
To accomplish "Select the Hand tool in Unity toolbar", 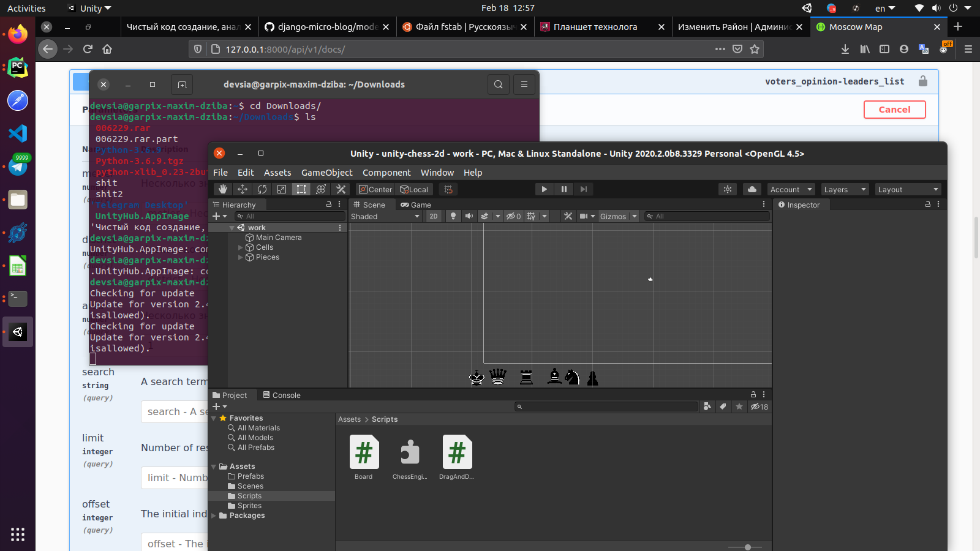I will (x=223, y=189).
